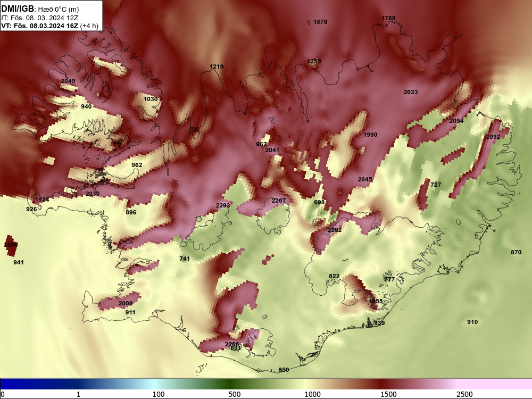This screenshot has height=399, width=532.
Task: Click the 1500 tick on color scale
Action: tap(388, 394)
